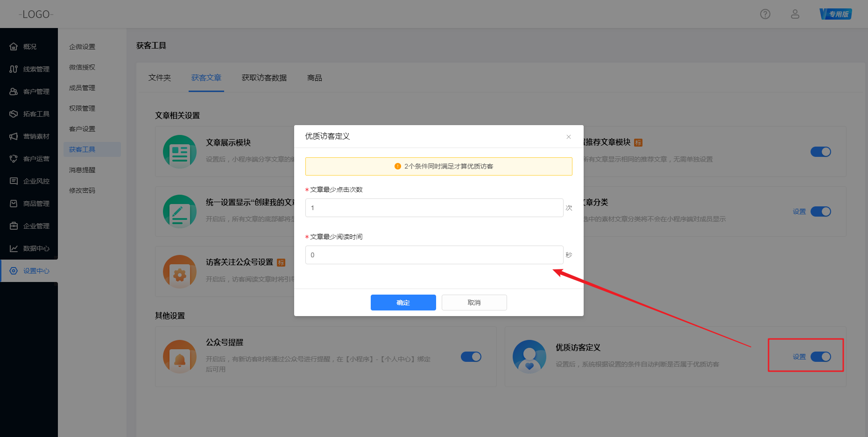Click the 文章相关设置 section heading

coord(177,115)
